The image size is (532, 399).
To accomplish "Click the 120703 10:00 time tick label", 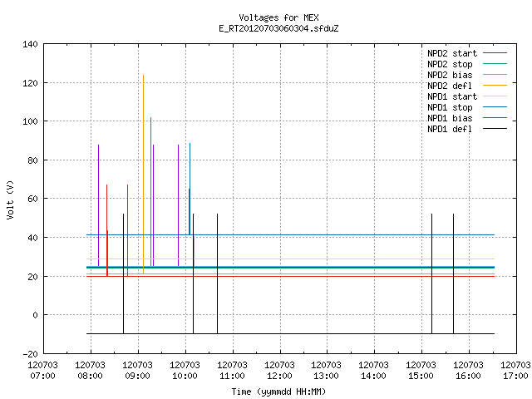I will 185,371.
